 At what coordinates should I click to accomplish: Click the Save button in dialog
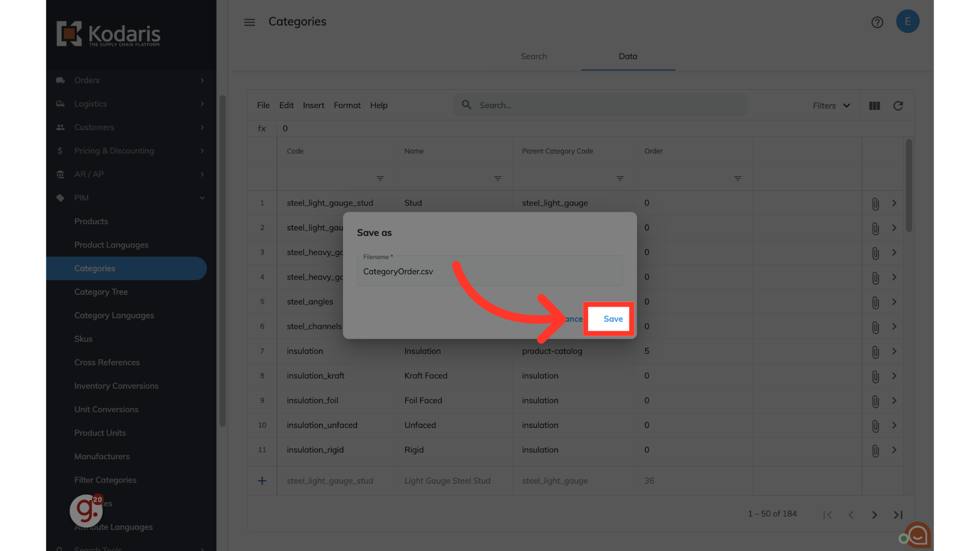tap(612, 319)
